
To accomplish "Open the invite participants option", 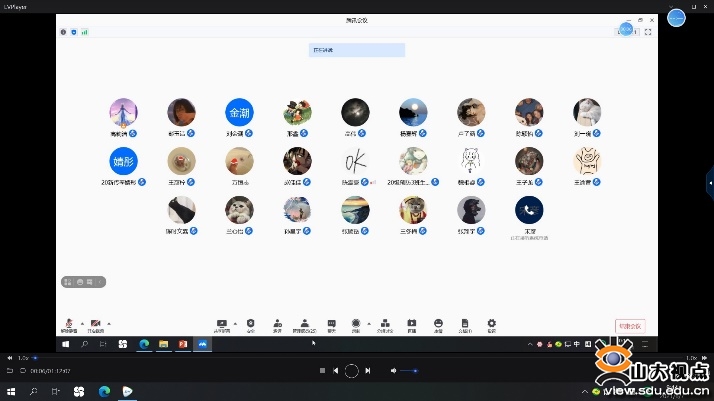I will [277, 324].
